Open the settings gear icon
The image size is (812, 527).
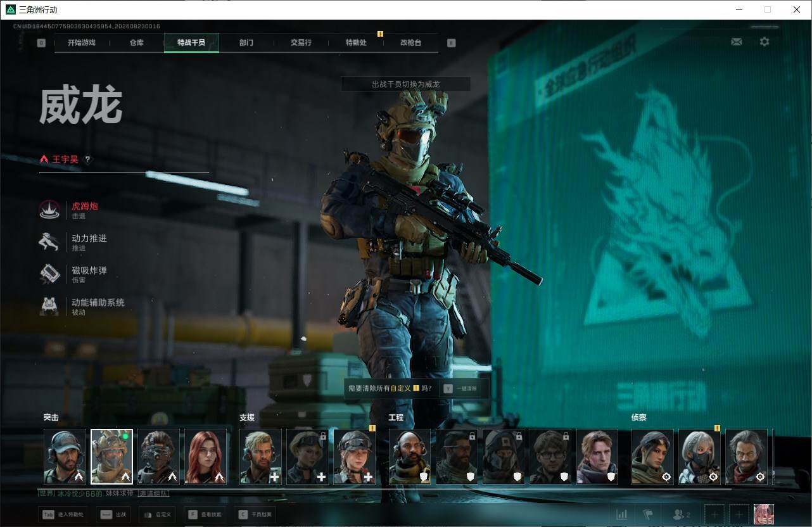(x=764, y=42)
